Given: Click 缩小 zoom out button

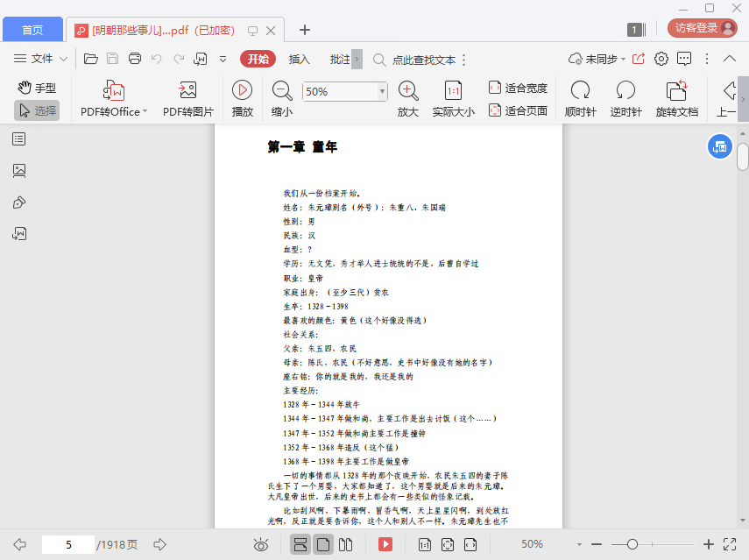Looking at the screenshot, I should pos(282,99).
